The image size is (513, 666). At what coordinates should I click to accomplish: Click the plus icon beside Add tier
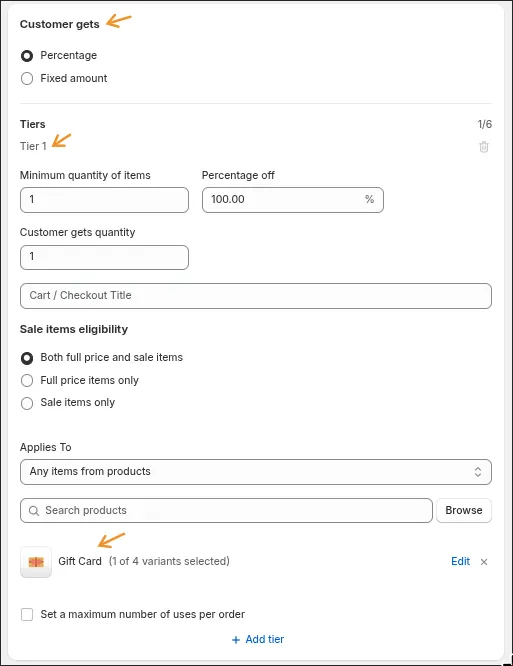(x=236, y=640)
